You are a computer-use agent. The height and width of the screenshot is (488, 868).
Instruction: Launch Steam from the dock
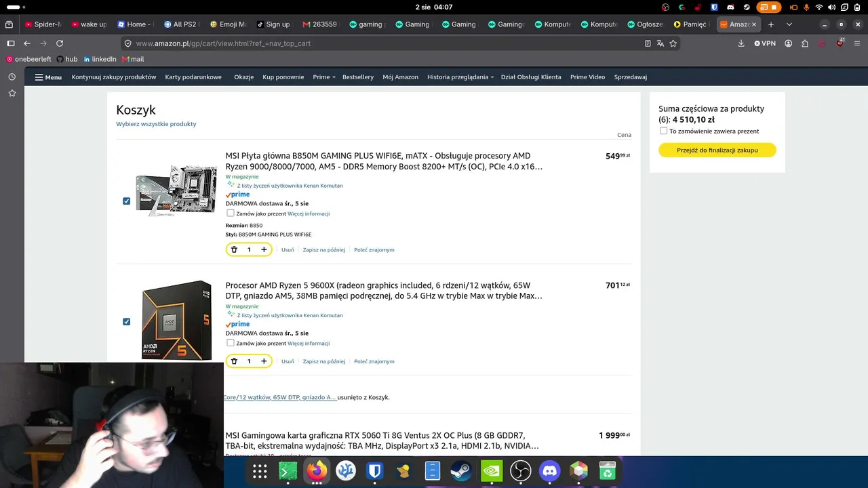(x=462, y=471)
